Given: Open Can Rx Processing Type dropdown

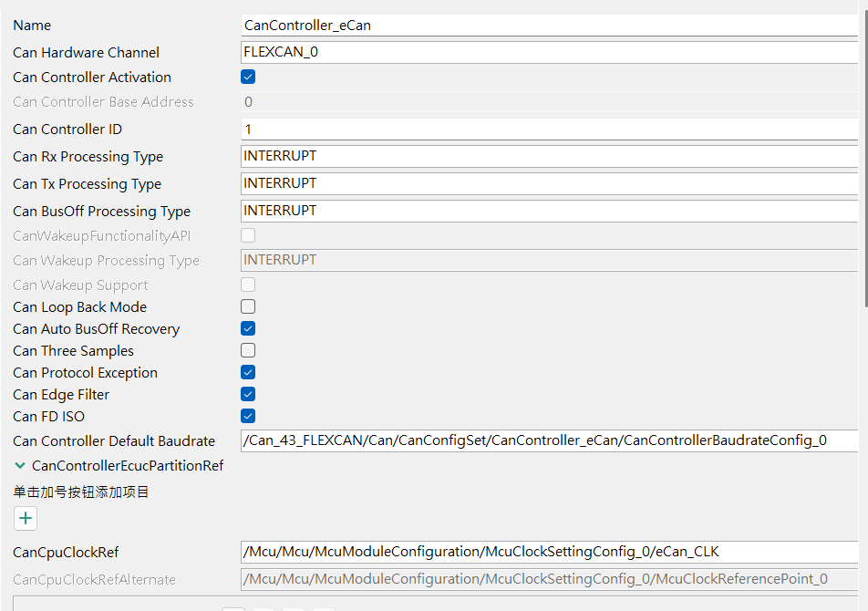Looking at the screenshot, I should point(549,156).
